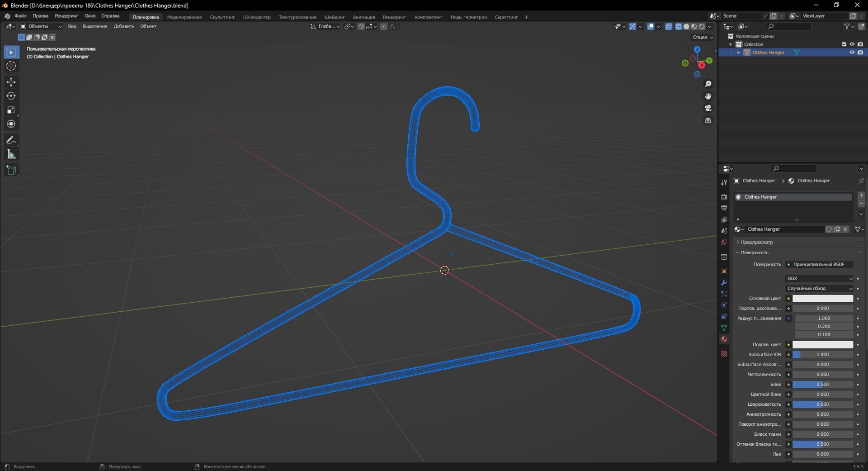Screen dimensions: 868x471
Task: Activate the Move tool
Action: pos(11,82)
